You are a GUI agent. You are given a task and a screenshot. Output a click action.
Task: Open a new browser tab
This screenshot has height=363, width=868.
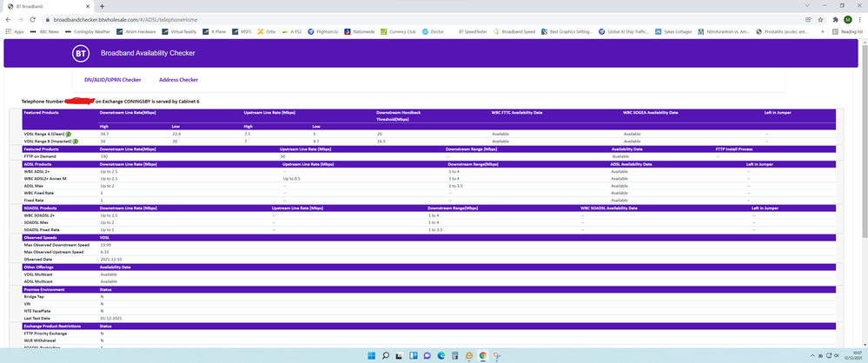[x=102, y=5]
